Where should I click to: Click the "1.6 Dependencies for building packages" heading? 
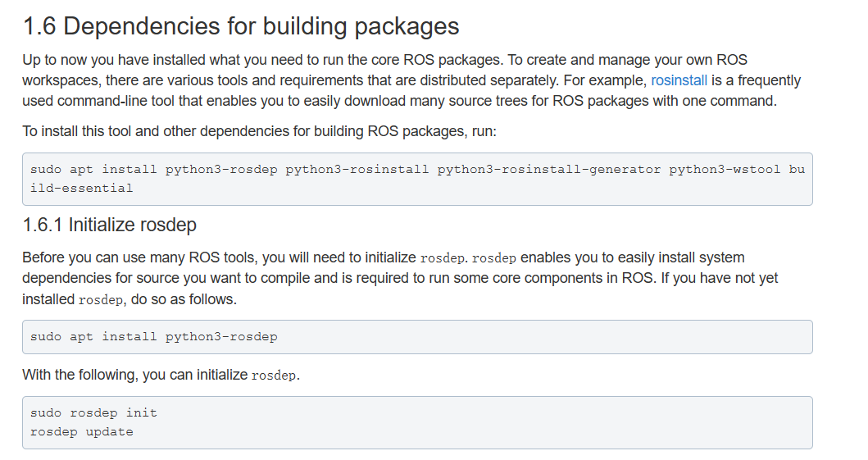pos(240,26)
